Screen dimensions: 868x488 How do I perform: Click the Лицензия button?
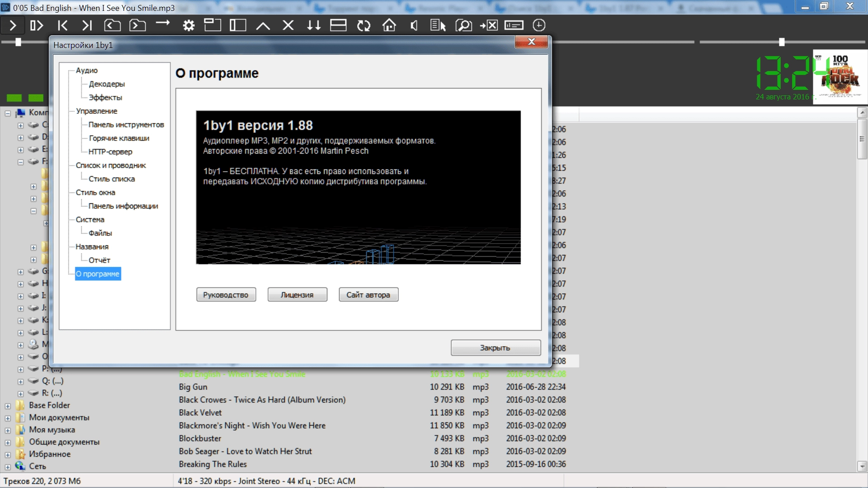click(297, 295)
